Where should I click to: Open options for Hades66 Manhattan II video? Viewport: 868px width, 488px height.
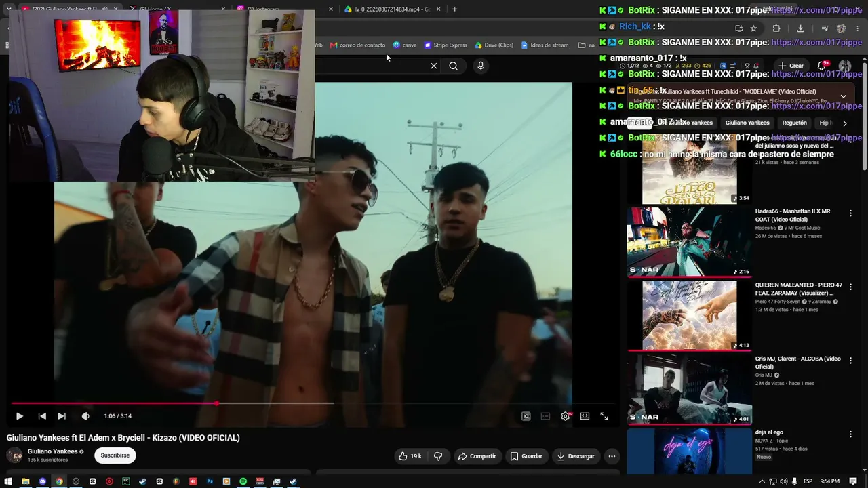pos(850,213)
